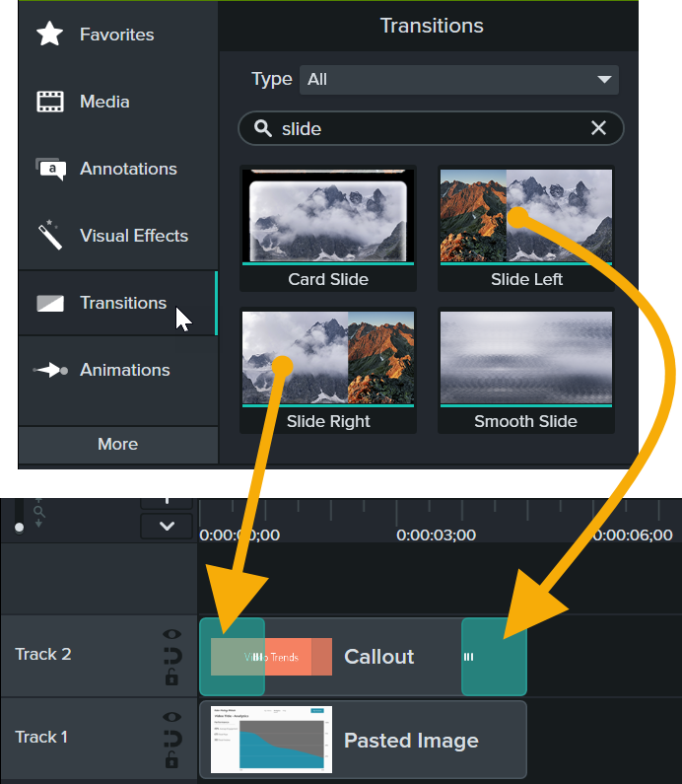Open the Media bin filmstrip icon

point(50,102)
